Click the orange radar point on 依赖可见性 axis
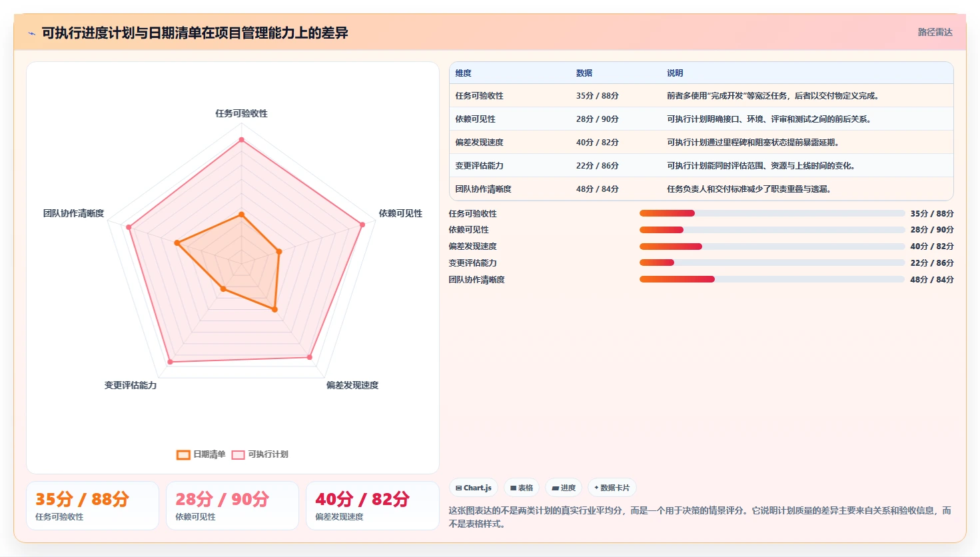Image resolution: width=980 pixels, height=557 pixels. (x=279, y=251)
